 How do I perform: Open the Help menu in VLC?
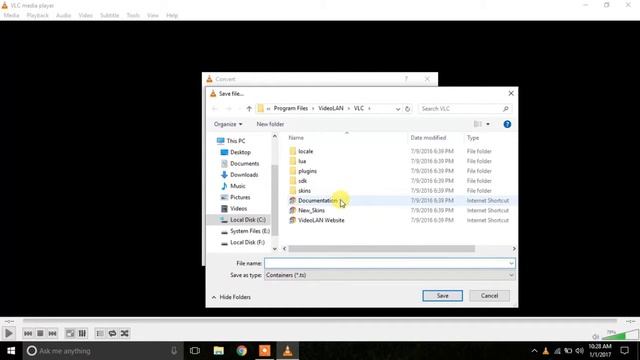click(172, 15)
